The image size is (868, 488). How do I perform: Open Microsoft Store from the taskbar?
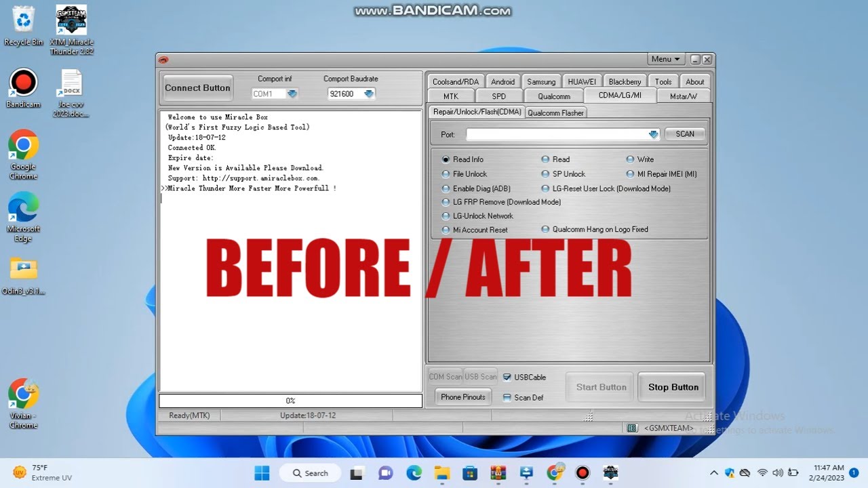coord(470,473)
